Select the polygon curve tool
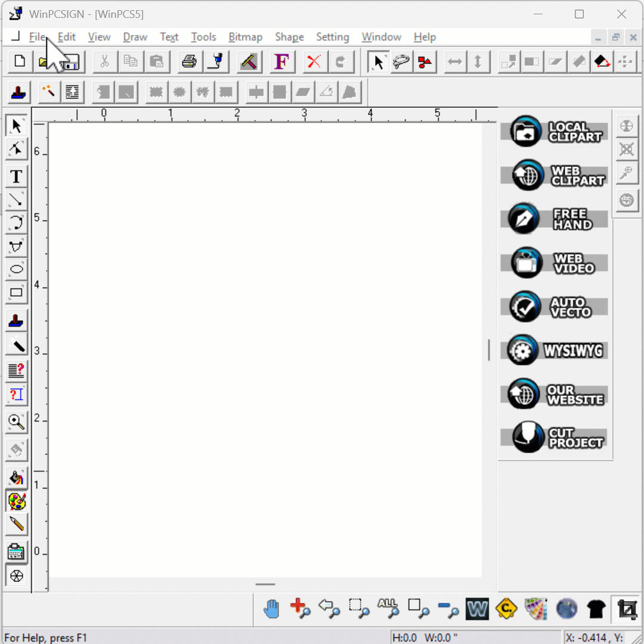This screenshot has height=644, width=644. [17, 246]
